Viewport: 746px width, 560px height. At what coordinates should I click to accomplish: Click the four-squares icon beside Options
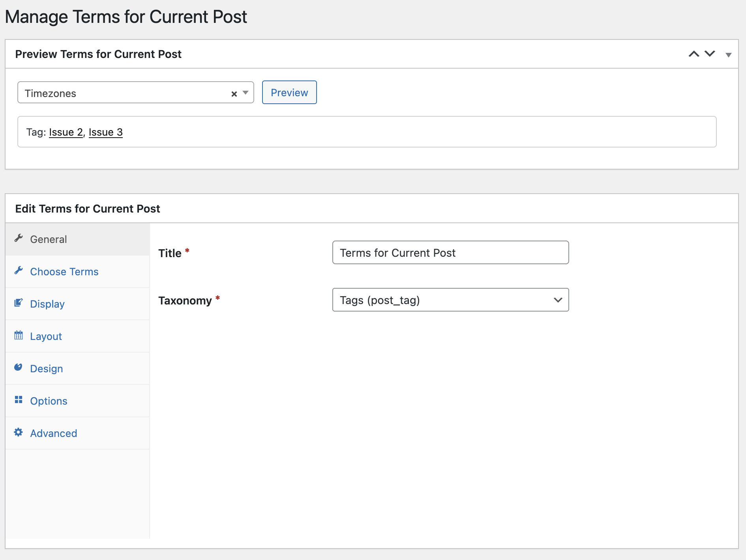pos(19,400)
